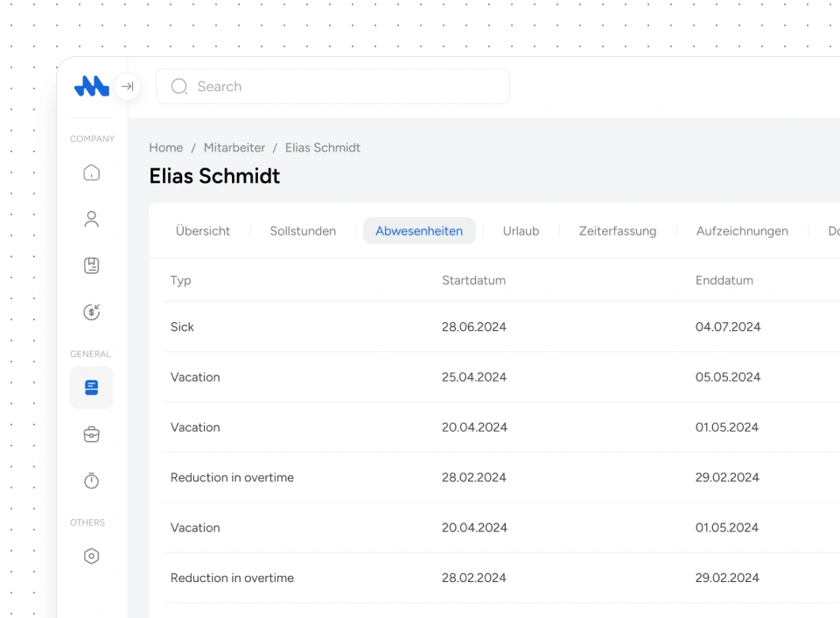Go to Home breadcrumb link
The height and width of the screenshot is (618, 840).
click(165, 148)
